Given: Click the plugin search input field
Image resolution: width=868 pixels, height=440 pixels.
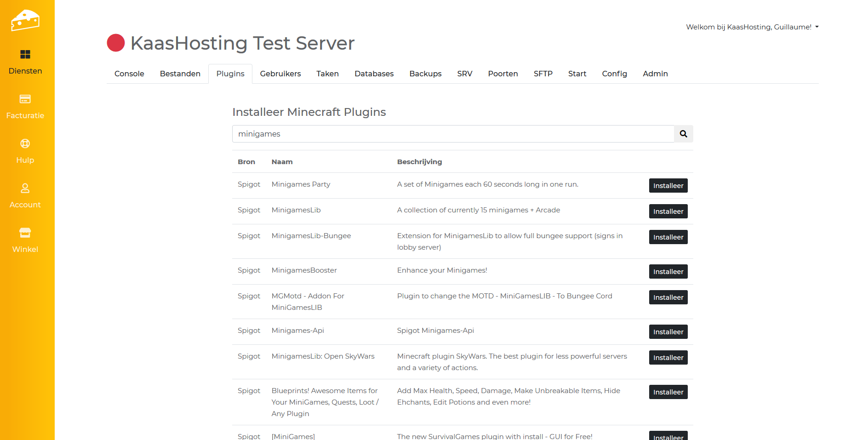Looking at the screenshot, I should pyautogui.click(x=453, y=134).
